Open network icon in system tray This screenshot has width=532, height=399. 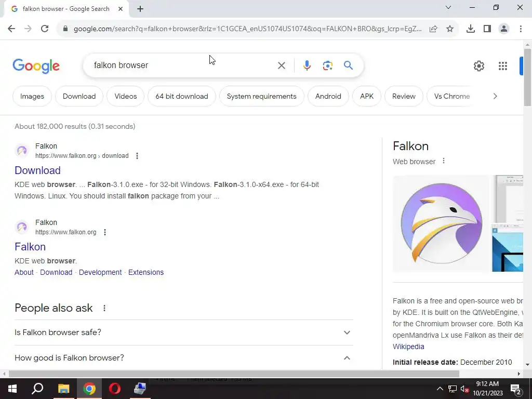coord(453,389)
